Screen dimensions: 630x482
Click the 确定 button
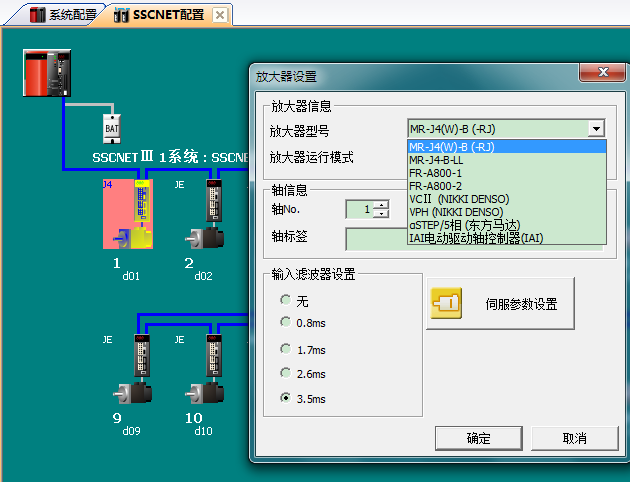pyautogui.click(x=478, y=438)
